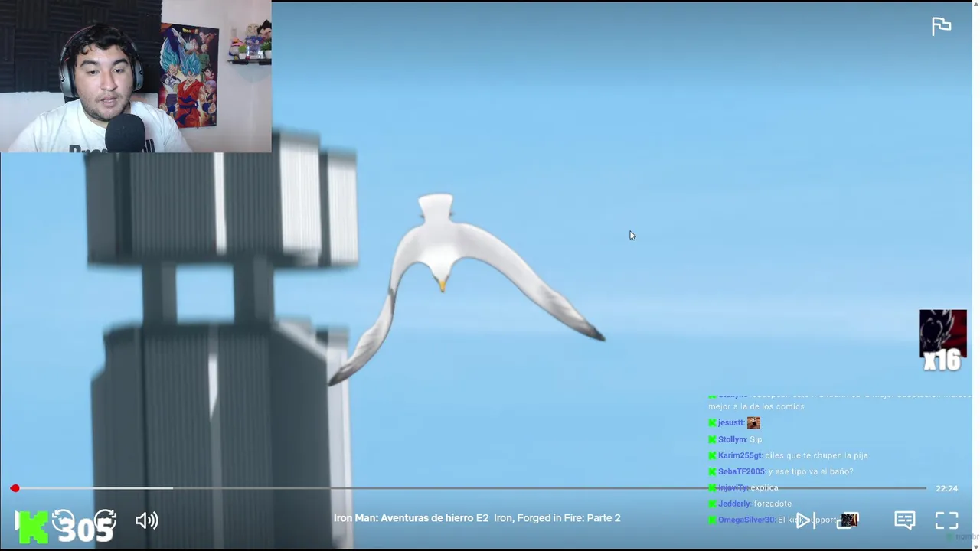Mute audio with the speaker icon
Image resolution: width=980 pixels, height=551 pixels.
coord(146,520)
